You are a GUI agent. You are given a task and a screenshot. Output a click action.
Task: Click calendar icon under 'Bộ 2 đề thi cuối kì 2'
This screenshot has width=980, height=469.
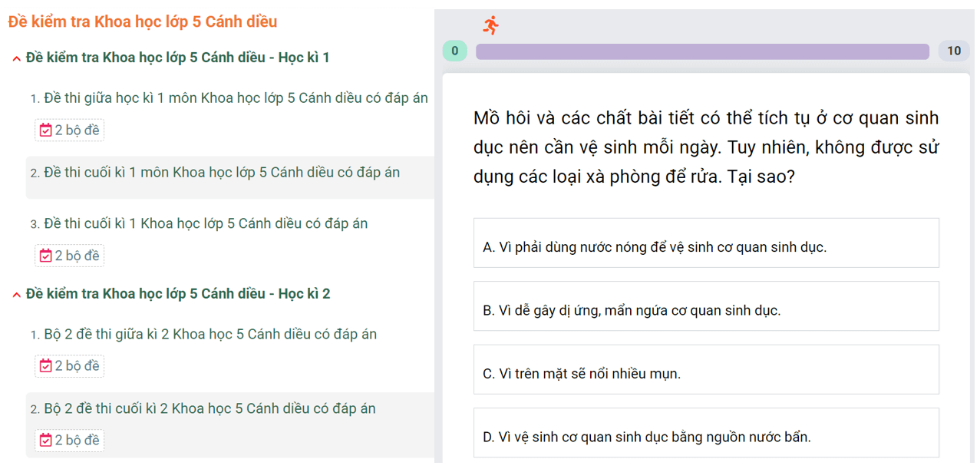click(45, 441)
